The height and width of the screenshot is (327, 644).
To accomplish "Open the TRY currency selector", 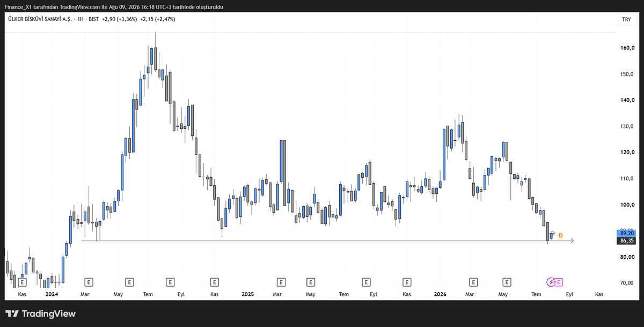I will (x=626, y=19).
